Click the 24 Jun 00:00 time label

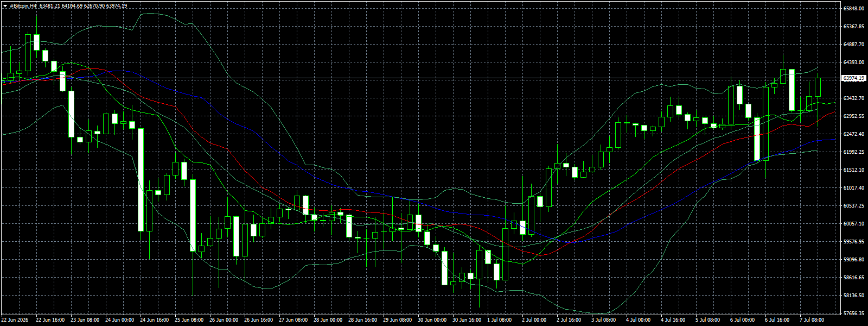119,320
